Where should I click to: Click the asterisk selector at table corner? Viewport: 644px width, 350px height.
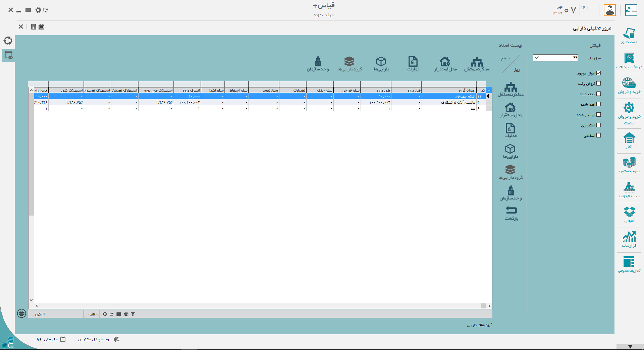(x=489, y=90)
